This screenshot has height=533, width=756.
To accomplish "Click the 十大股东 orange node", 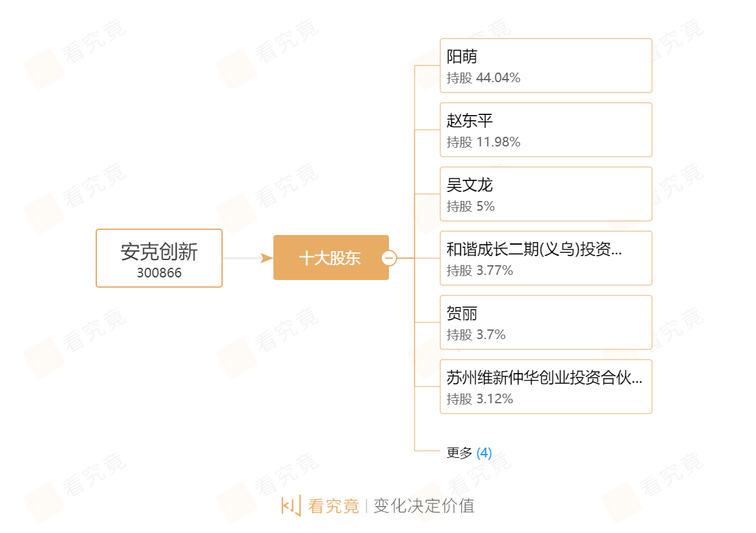I will pyautogui.click(x=331, y=258).
